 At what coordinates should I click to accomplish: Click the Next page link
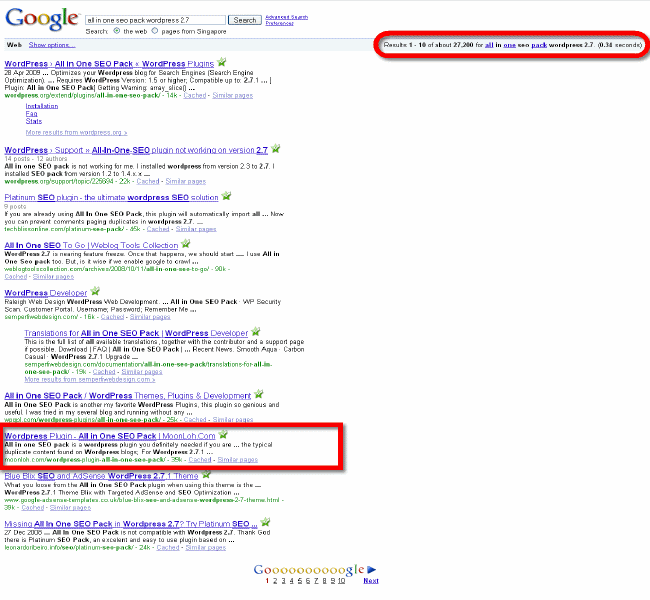pyautogui.click(x=371, y=581)
